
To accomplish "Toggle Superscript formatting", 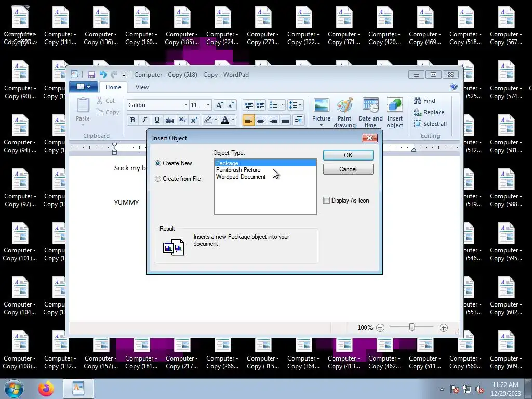I will point(194,120).
